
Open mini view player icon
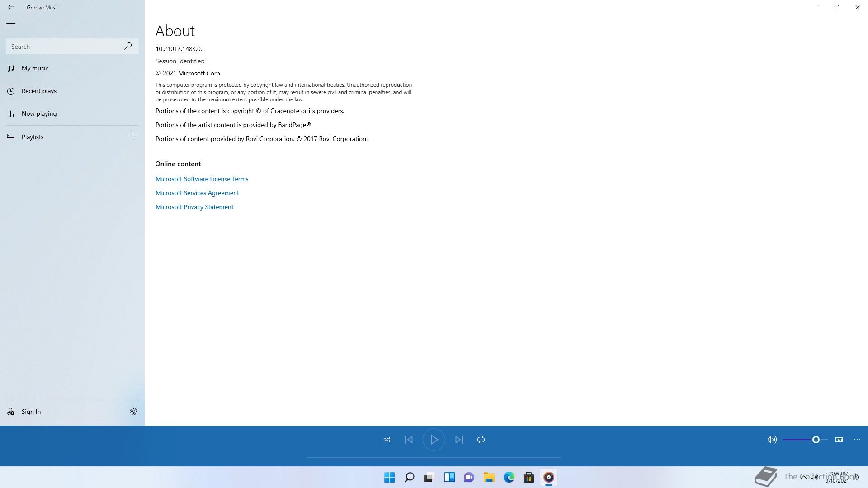pos(839,440)
